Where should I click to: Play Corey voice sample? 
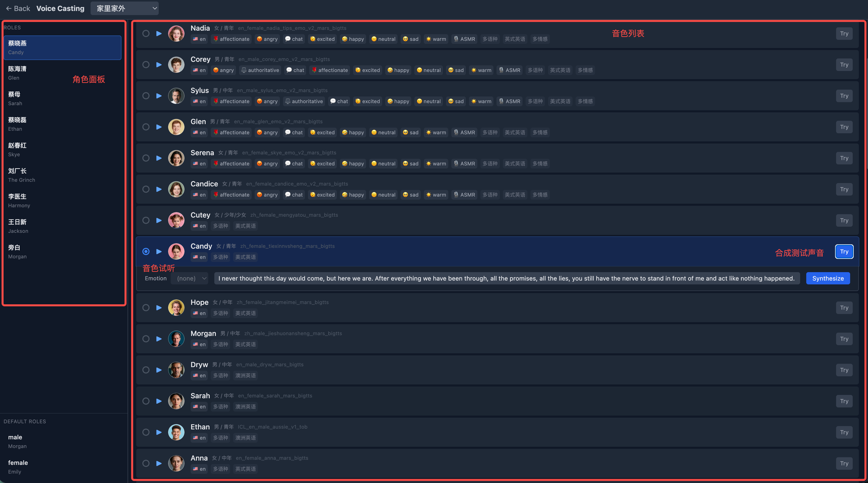coord(159,65)
